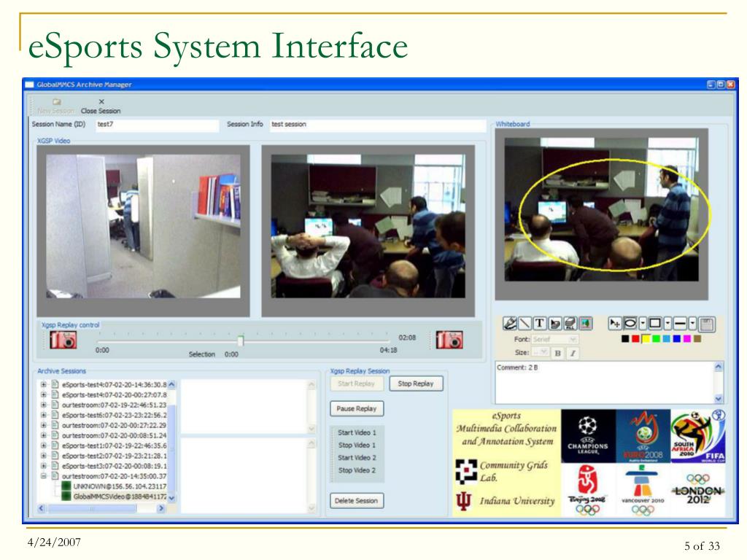Expand eSports-test4:07-02-20-14:36:30.8 session

pos(43,384)
